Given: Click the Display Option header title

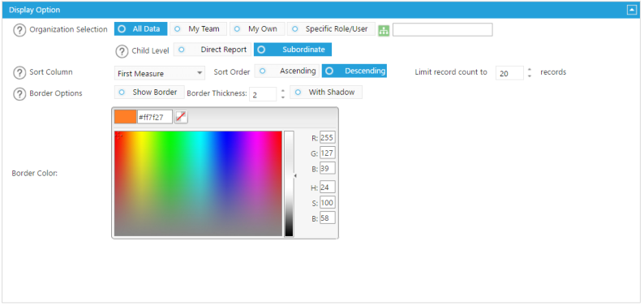Looking at the screenshot, I should tap(35, 10).
